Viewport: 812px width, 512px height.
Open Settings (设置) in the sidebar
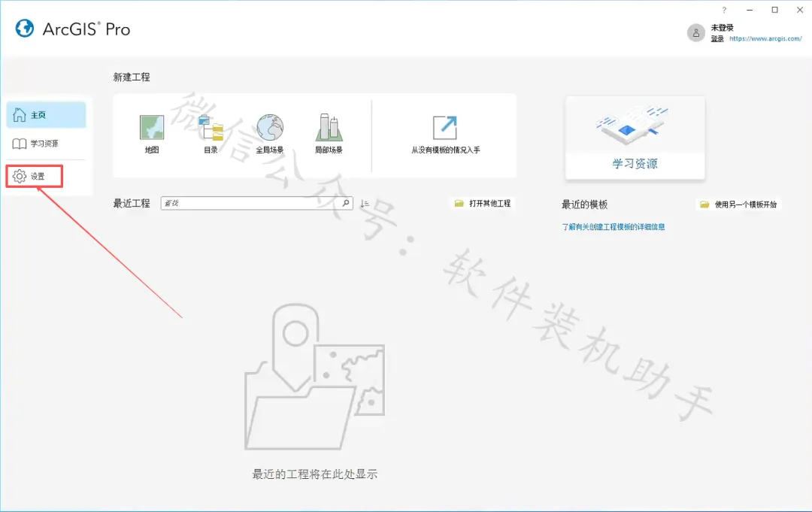tap(35, 177)
